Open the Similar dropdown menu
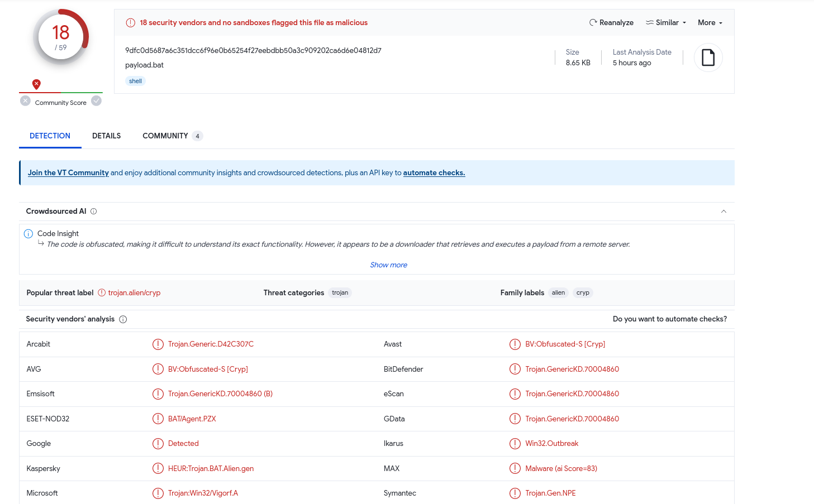The width and height of the screenshot is (814, 504). (666, 22)
